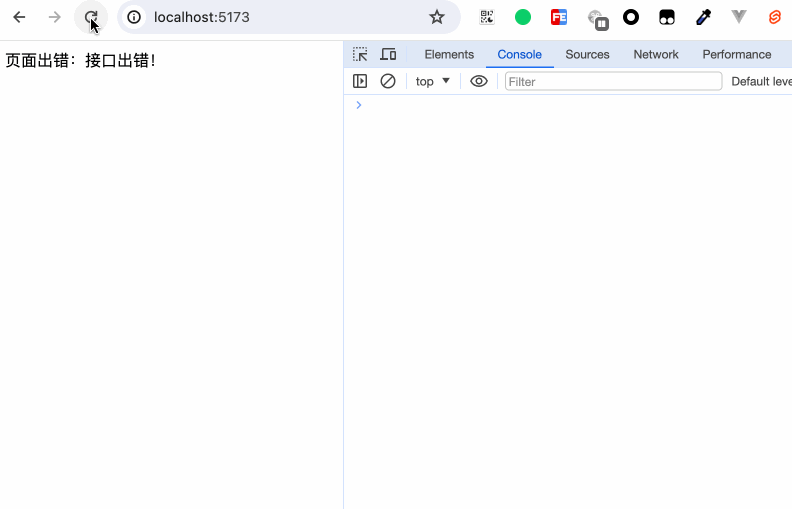
Task: Bookmark this page with the star icon
Action: tap(436, 17)
